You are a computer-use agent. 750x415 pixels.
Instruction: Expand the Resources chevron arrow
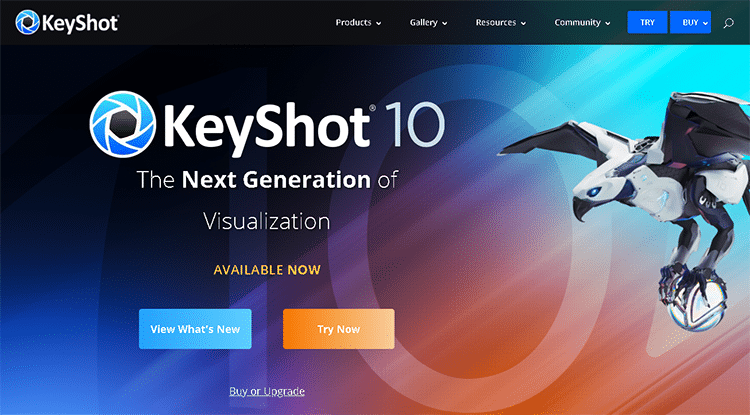pos(523,23)
